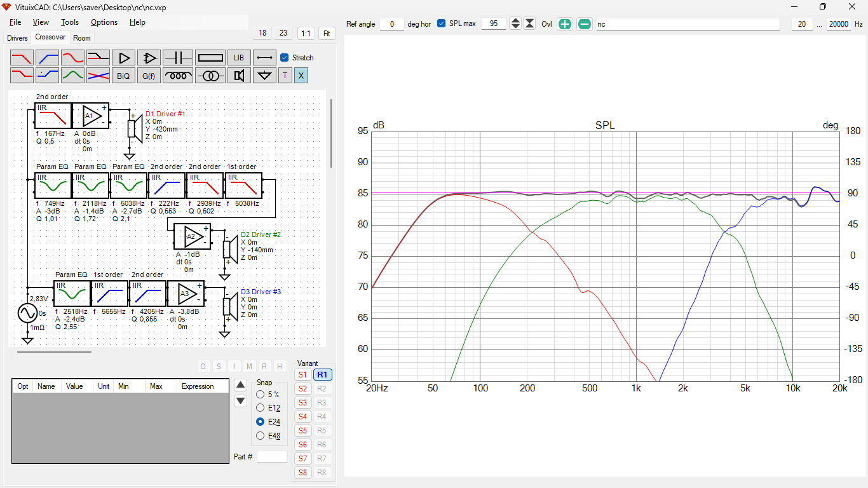Add a BiQ biquad block
The image size is (868, 488).
(x=124, y=76)
